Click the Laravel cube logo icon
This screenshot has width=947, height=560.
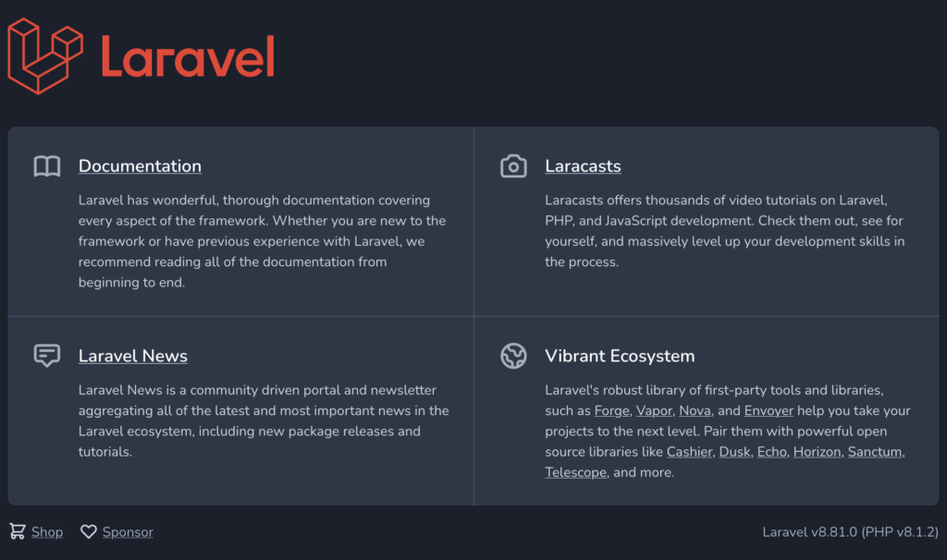click(x=45, y=56)
